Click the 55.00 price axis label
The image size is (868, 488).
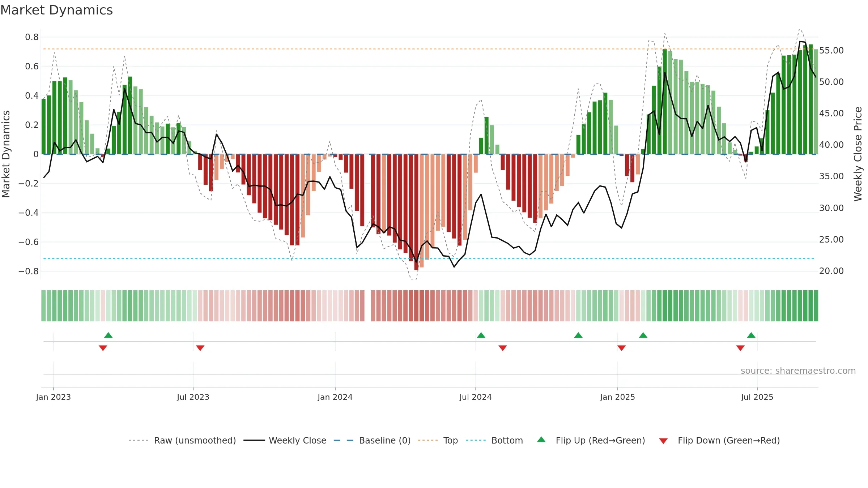tap(831, 50)
